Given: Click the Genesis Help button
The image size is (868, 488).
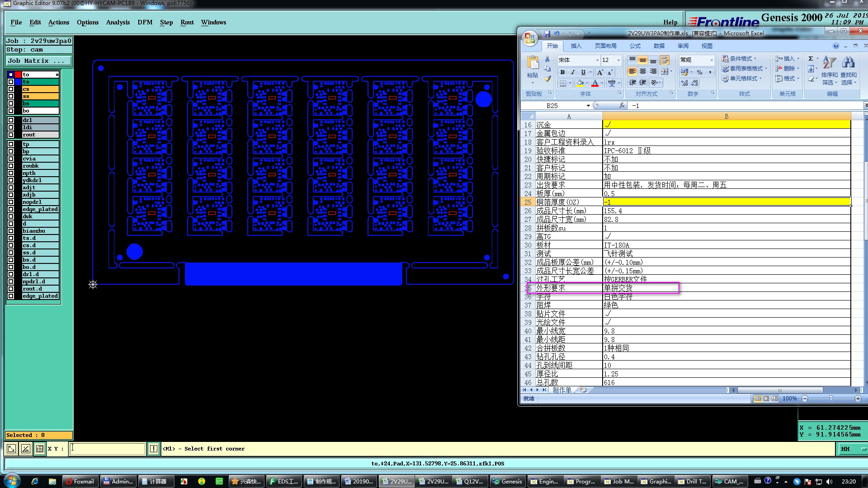Looking at the screenshot, I should click(x=670, y=22).
